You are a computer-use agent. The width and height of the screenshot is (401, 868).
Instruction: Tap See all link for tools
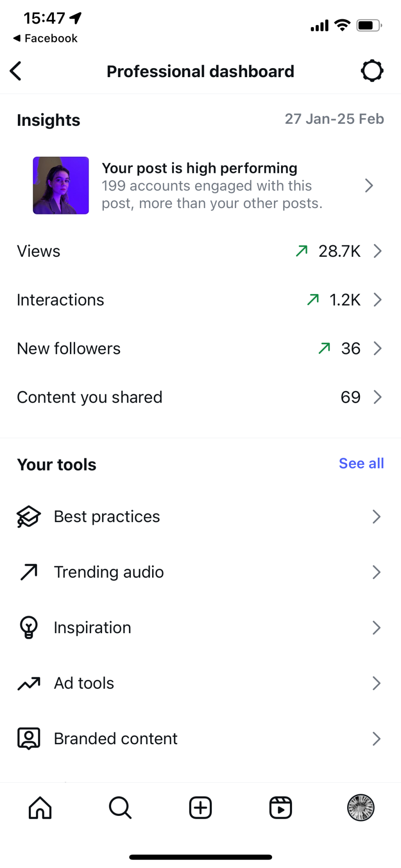tap(362, 463)
